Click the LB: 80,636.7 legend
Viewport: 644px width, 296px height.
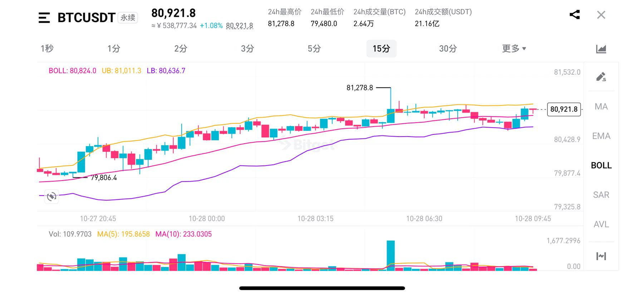click(x=166, y=71)
